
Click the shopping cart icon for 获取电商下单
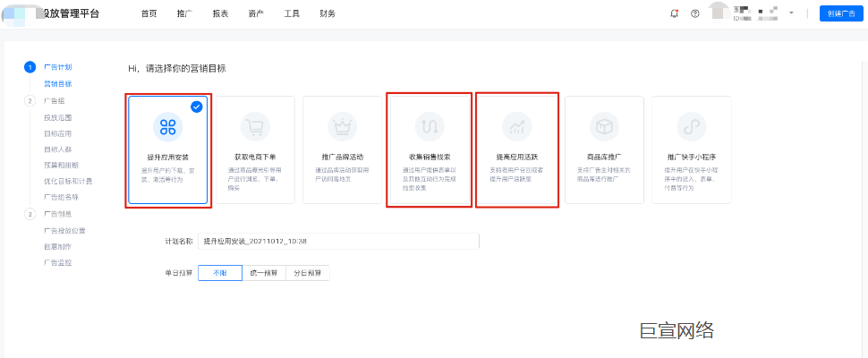pos(255,127)
